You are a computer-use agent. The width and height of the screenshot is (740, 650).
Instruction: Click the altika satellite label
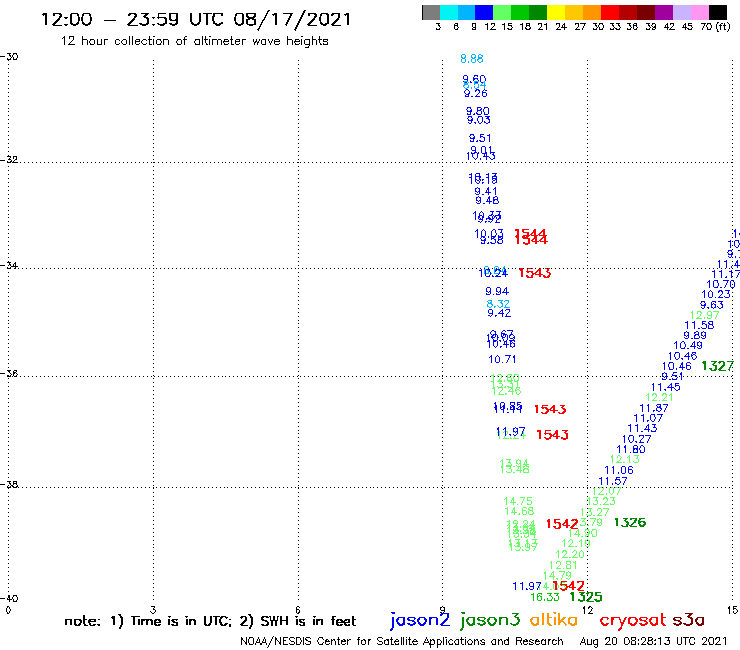click(554, 620)
